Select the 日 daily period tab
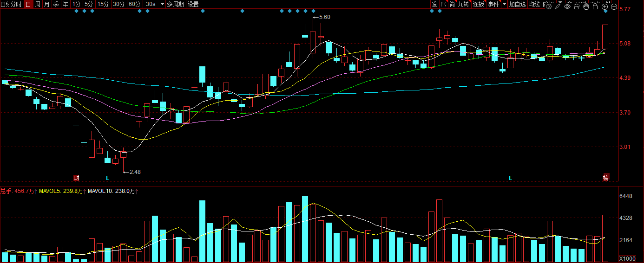The width and height of the screenshot is (644, 263). pos(28,4)
